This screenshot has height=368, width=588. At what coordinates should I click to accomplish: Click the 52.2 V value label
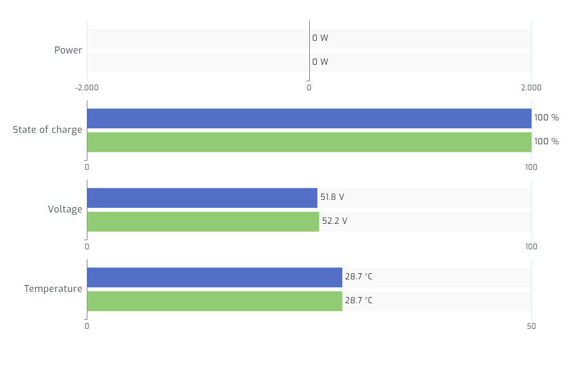334,221
